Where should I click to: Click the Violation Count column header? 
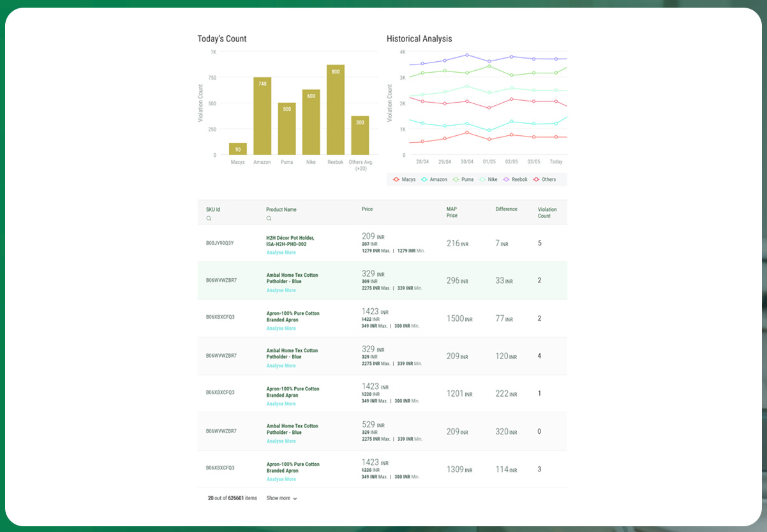[547, 212]
